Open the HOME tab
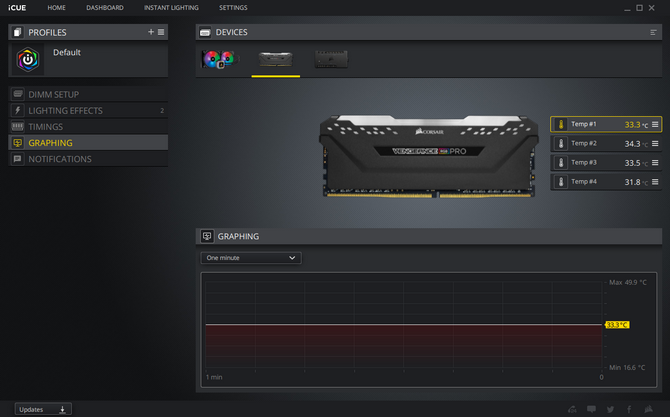The width and height of the screenshot is (670, 417). (56, 8)
